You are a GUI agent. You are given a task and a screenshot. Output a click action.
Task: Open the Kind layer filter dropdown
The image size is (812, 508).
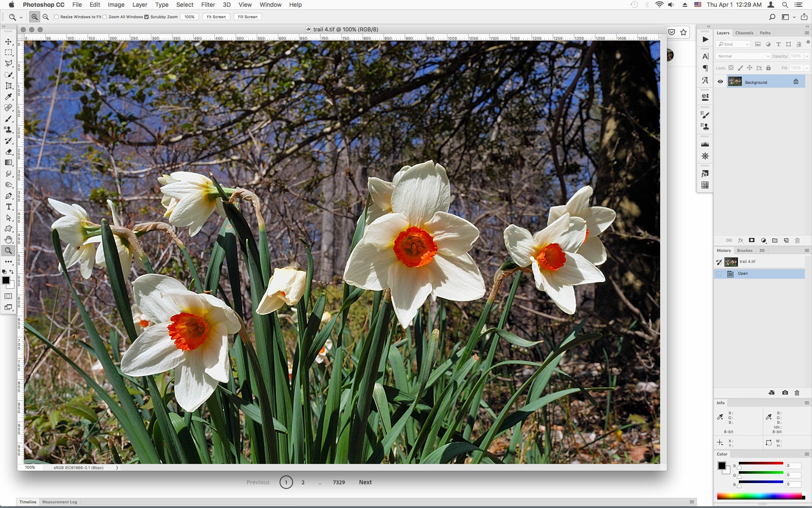click(x=733, y=44)
